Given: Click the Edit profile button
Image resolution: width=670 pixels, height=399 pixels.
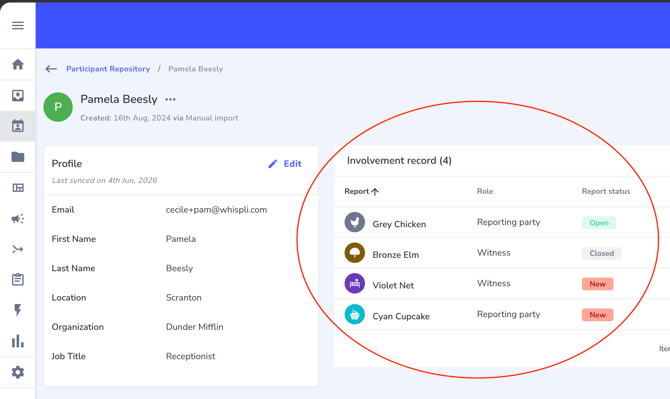Looking at the screenshot, I should tap(285, 164).
